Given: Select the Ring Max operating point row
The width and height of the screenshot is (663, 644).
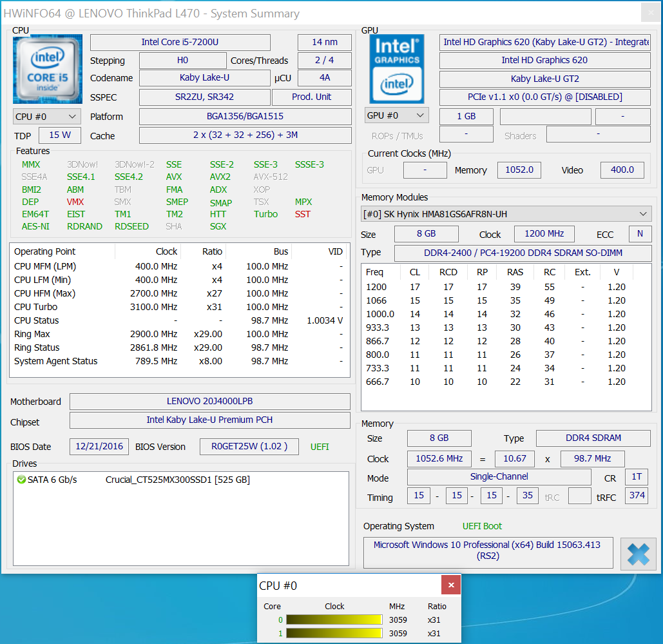Looking at the screenshot, I should click(x=178, y=335).
